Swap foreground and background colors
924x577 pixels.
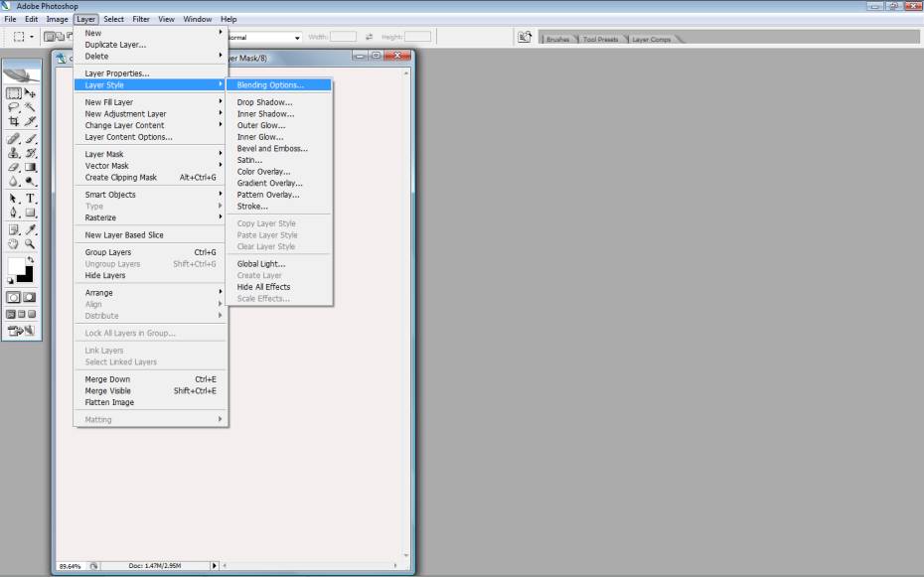31,259
